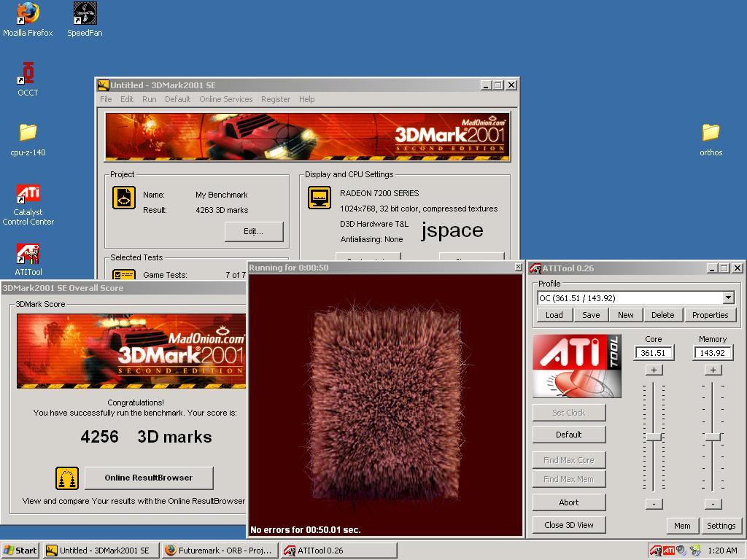This screenshot has width=747, height=560.
Task: Click Load in ATITool profile
Action: click(x=554, y=315)
